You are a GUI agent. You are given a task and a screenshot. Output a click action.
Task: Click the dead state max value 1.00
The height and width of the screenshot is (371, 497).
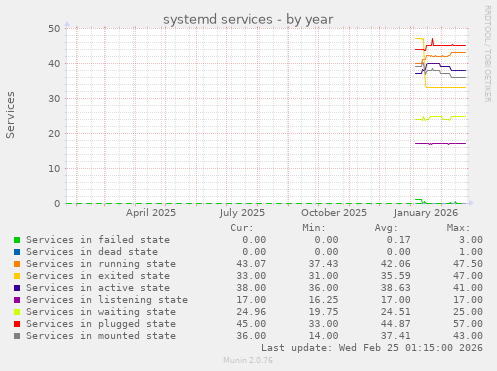(x=471, y=252)
